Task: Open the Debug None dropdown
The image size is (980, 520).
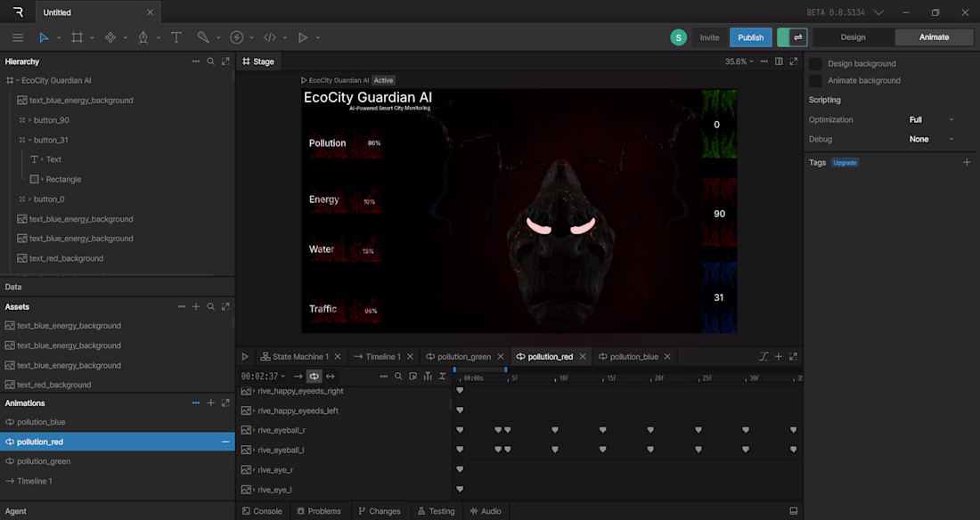Action: click(931, 140)
